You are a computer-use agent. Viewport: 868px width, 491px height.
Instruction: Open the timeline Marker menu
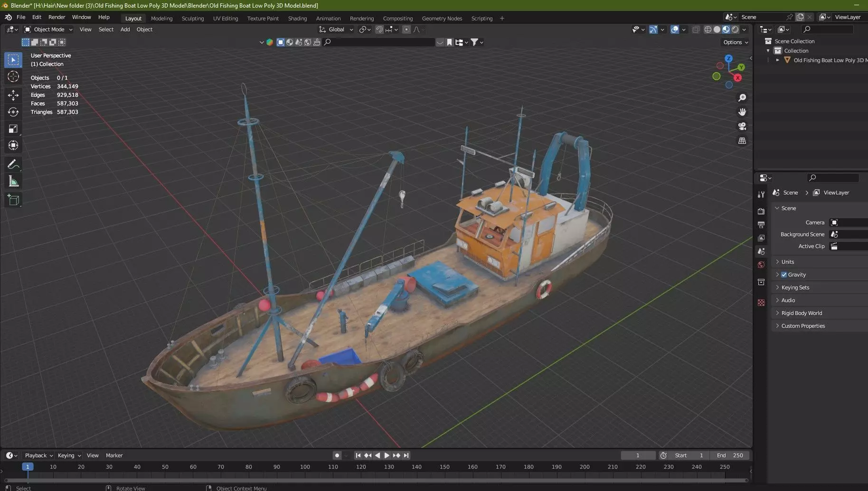[x=114, y=455]
